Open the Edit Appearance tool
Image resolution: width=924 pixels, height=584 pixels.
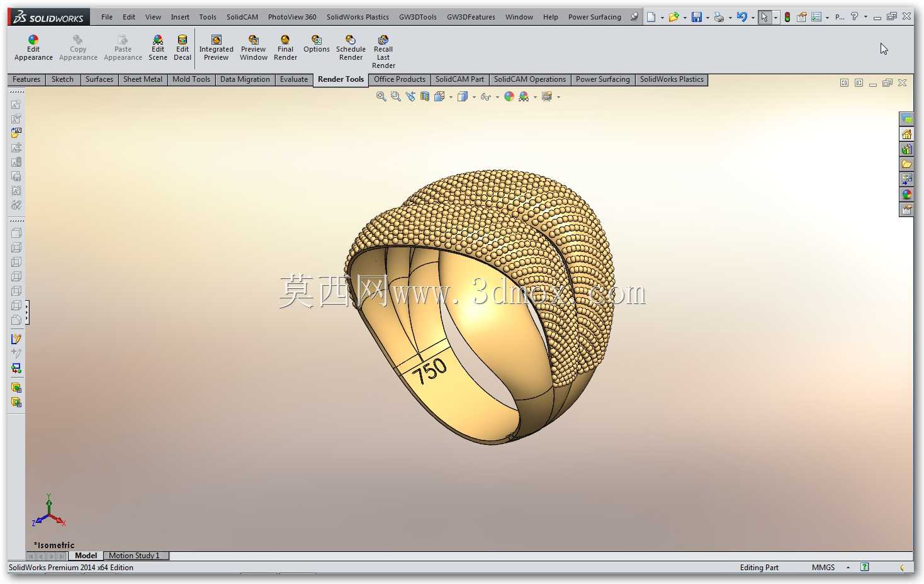click(33, 48)
